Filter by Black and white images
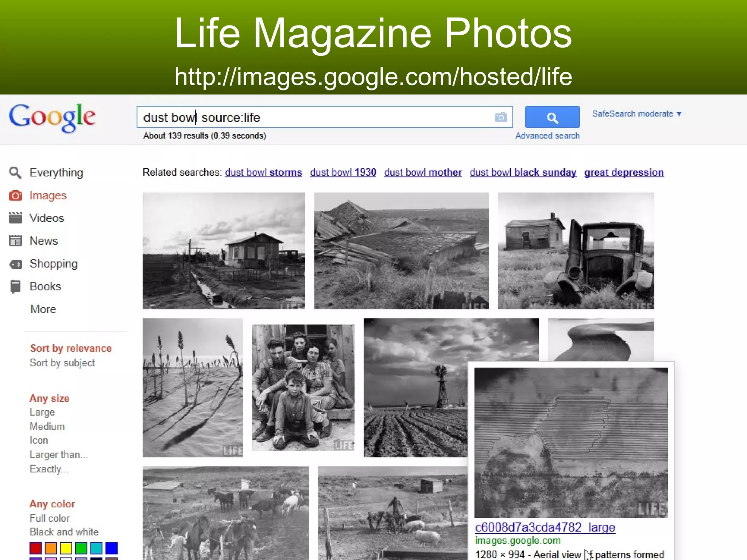Viewport: 747px width, 560px height. tap(64, 532)
